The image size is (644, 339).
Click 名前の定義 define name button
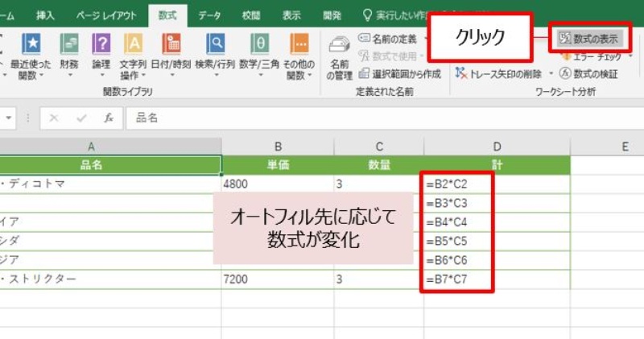[387, 39]
